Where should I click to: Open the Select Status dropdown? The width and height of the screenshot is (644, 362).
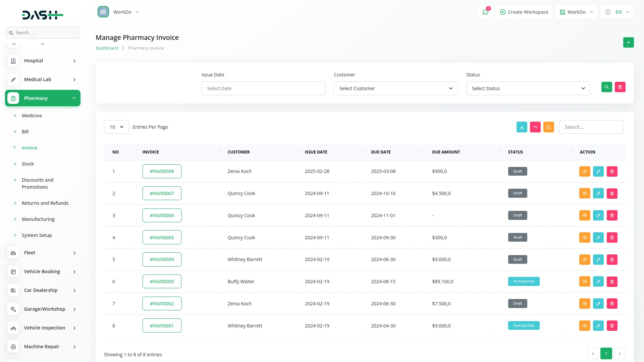(x=528, y=88)
